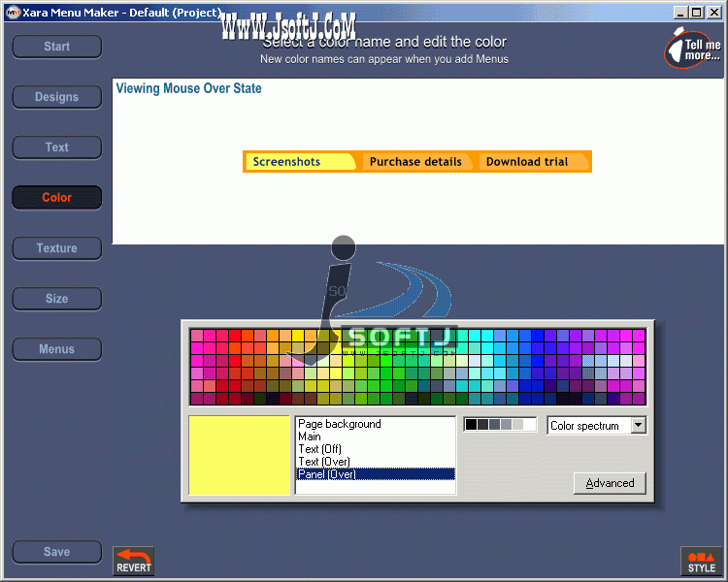Image resolution: width=728 pixels, height=582 pixels.
Task: Pick the light gray swatch beside white
Action: point(517,424)
